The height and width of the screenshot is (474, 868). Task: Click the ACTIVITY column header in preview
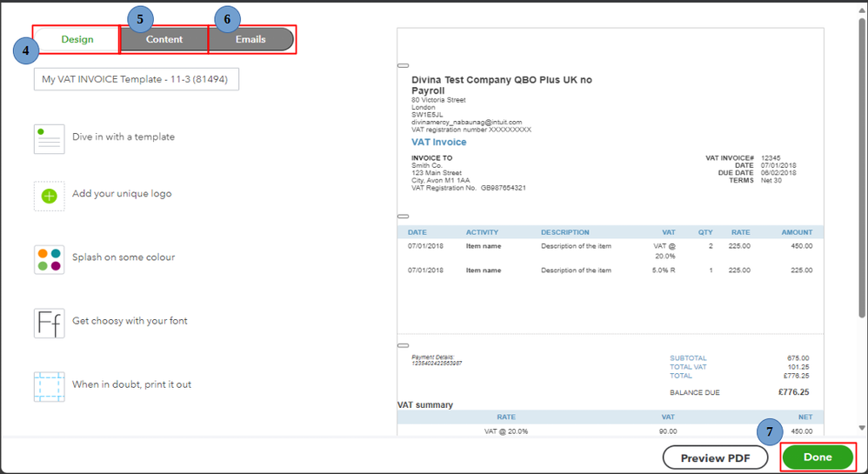482,232
